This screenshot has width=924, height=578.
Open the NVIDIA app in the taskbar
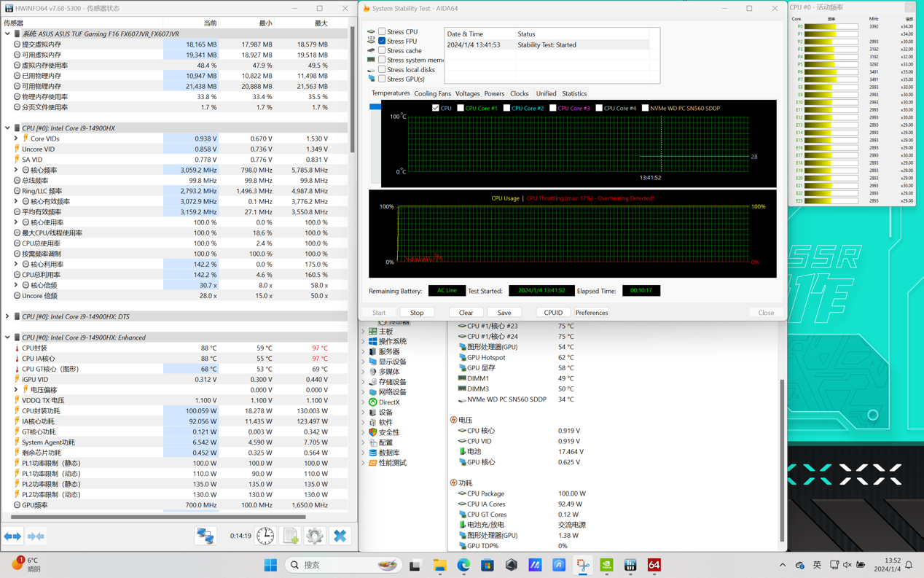tap(606, 565)
